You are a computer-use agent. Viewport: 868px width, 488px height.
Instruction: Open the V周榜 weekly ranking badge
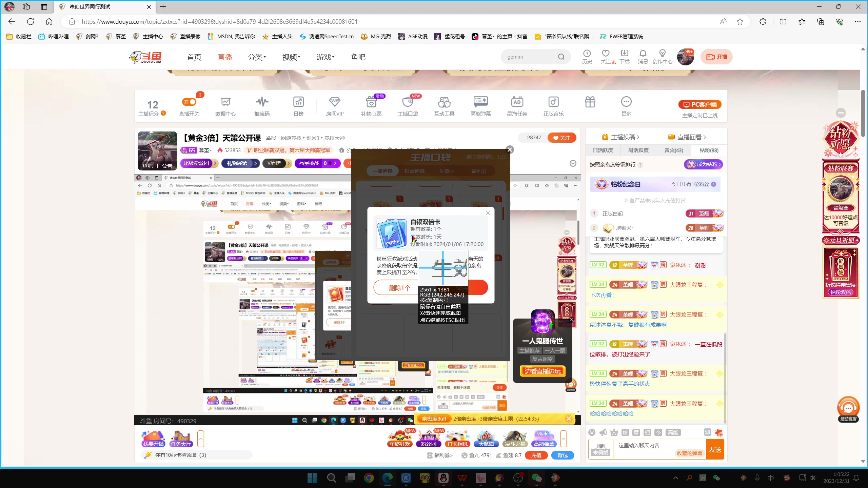tap(277, 163)
